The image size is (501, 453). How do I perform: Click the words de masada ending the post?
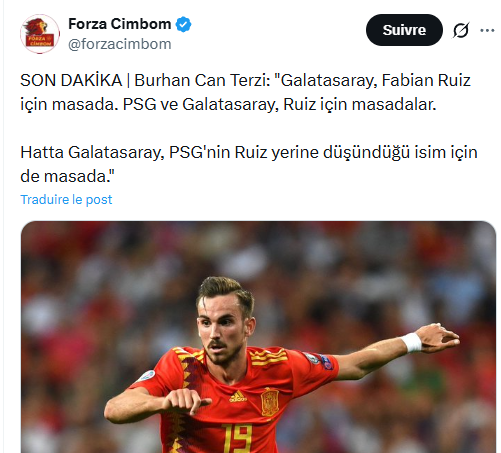click(x=67, y=176)
